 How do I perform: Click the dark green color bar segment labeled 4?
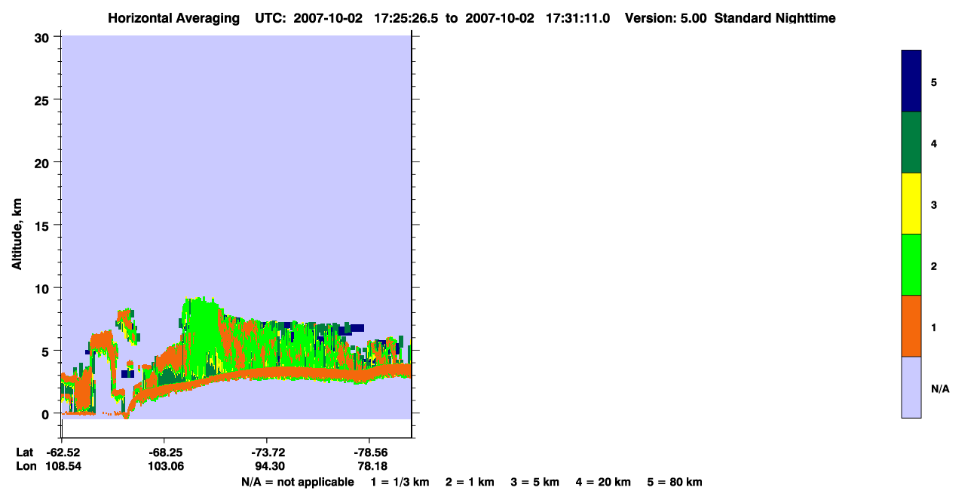tap(911, 143)
